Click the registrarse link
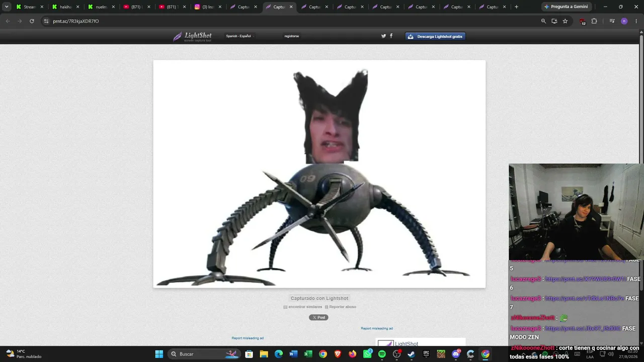Image resolution: width=644 pixels, height=362 pixels. pyautogui.click(x=292, y=36)
